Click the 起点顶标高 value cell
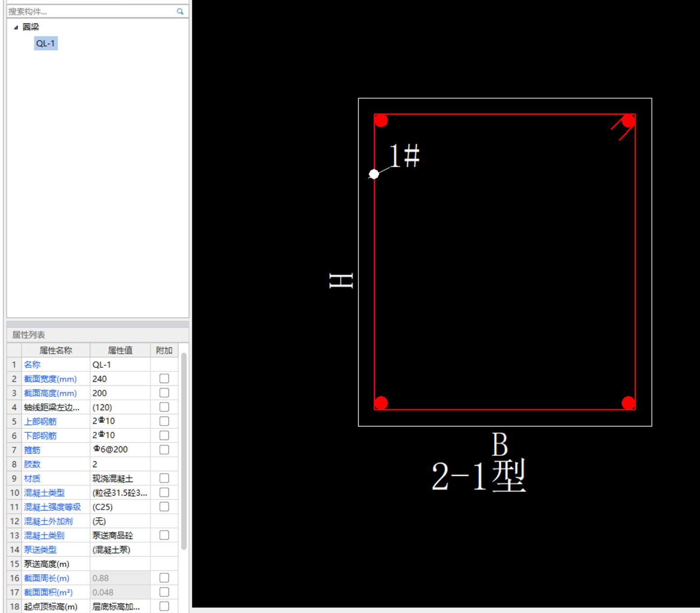The image size is (700, 613). tap(120, 606)
